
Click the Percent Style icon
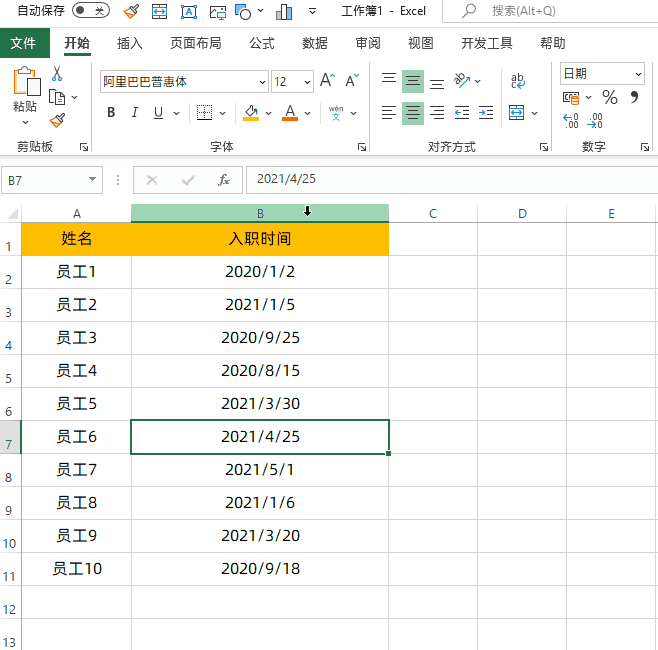click(610, 98)
